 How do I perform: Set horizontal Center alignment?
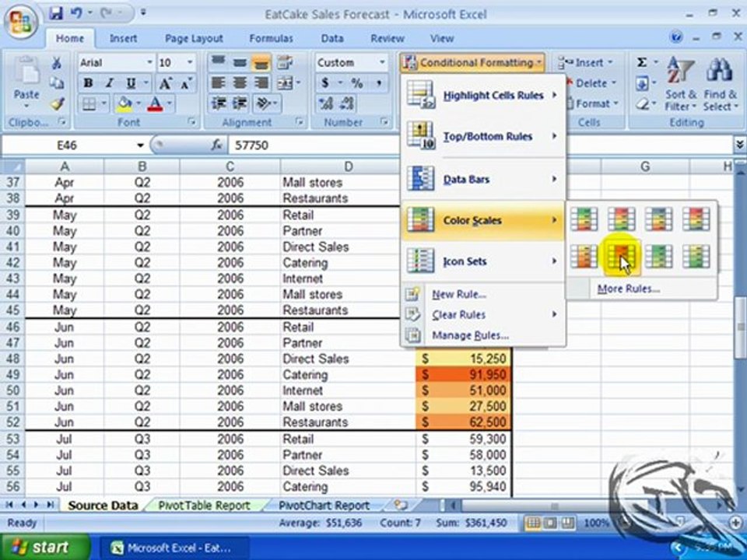[240, 83]
